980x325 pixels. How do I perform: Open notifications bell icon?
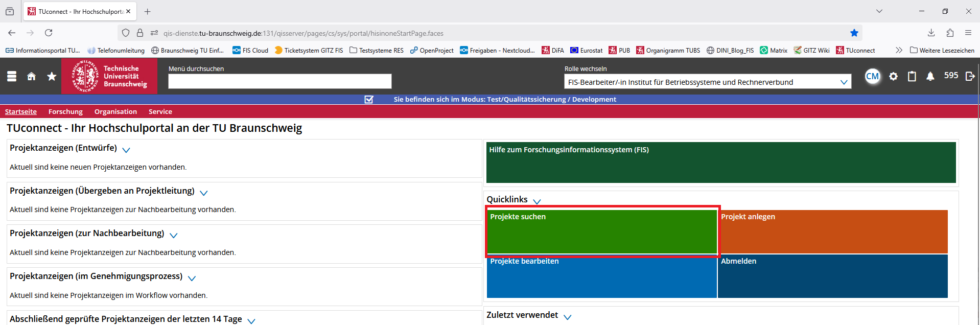(930, 76)
